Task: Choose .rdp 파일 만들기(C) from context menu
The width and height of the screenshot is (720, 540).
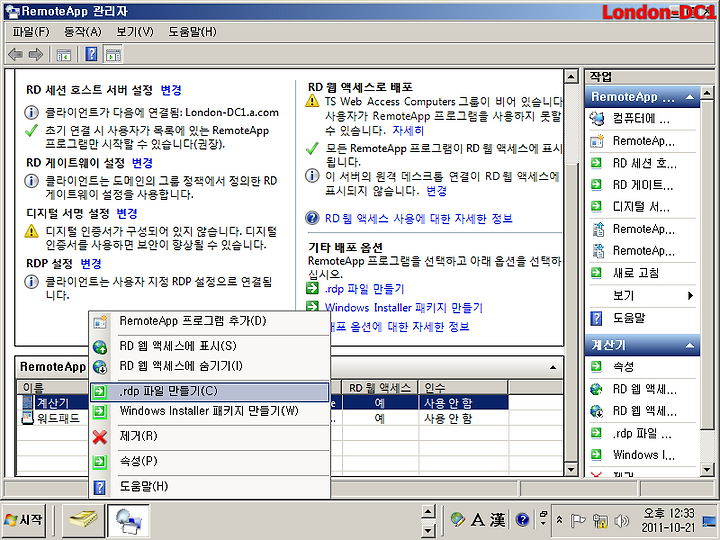Action: click(x=209, y=392)
